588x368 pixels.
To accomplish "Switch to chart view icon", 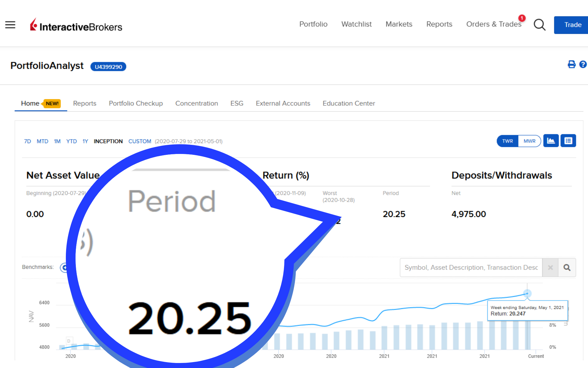I will 551,141.
